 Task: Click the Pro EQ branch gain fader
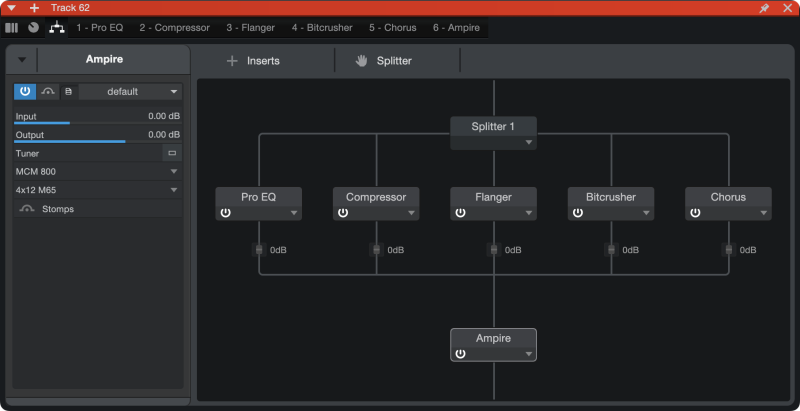coord(259,250)
